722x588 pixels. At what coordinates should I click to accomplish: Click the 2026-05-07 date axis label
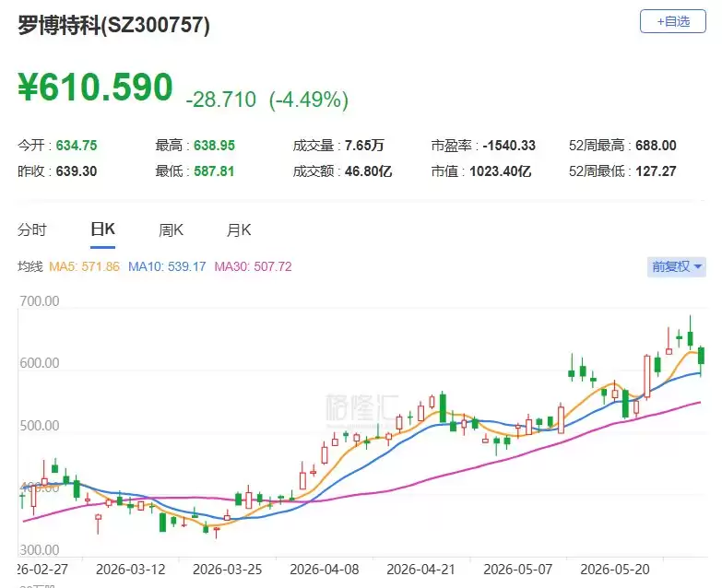tap(518, 570)
